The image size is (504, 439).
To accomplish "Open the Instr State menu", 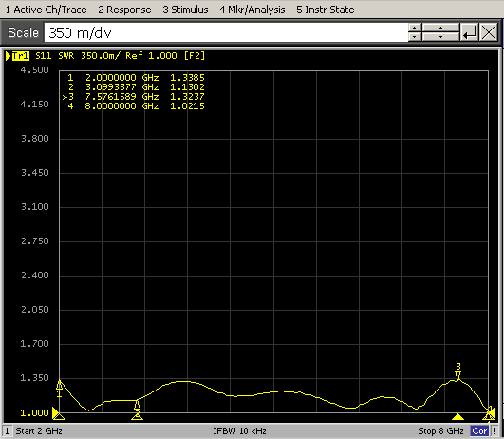I will point(326,10).
